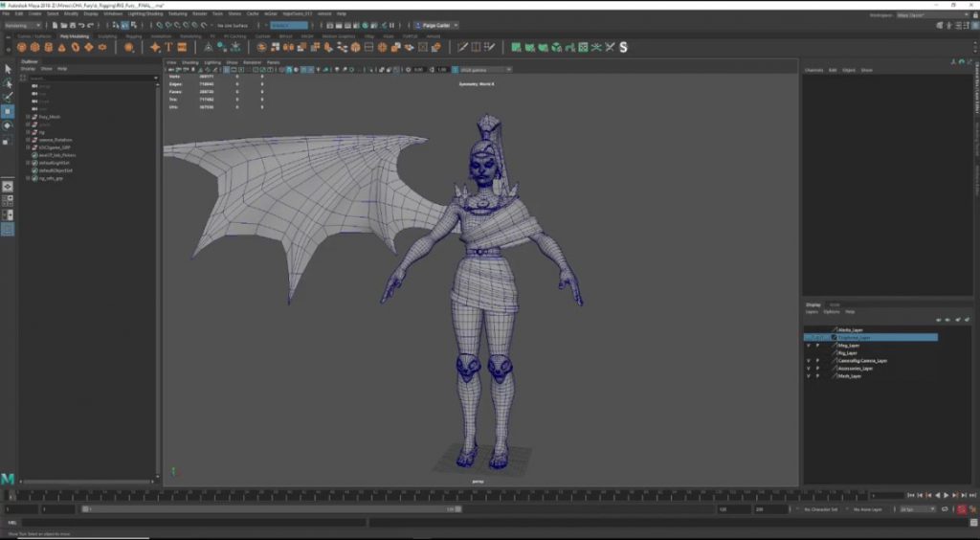Screen dimensions: 980x540
Task: Open the Rendering menu set dropdown
Action: [x=23, y=26]
